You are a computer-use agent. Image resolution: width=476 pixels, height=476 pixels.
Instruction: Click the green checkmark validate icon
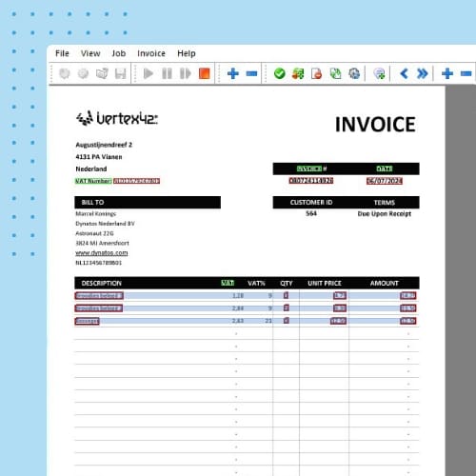coord(280,73)
